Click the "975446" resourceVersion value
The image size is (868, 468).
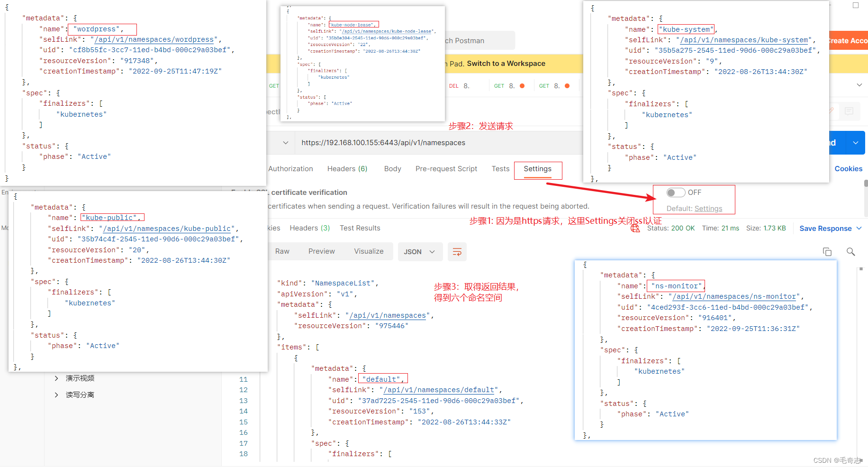391,326
